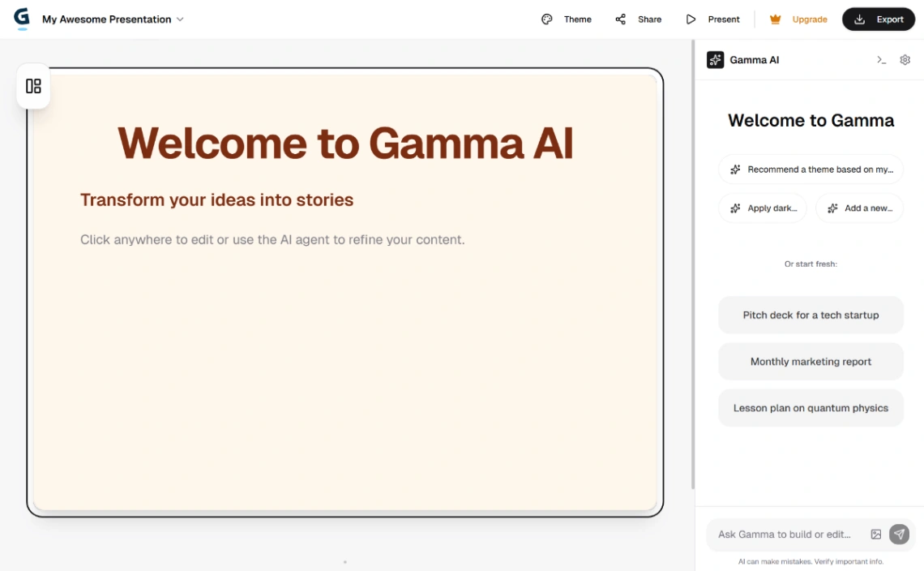Open Gamma AI settings gear
Viewport: 924px width, 571px height.
[905, 59]
